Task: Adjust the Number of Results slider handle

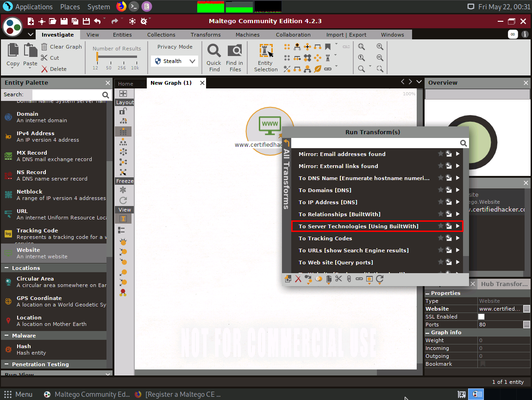Action: [x=97, y=56]
